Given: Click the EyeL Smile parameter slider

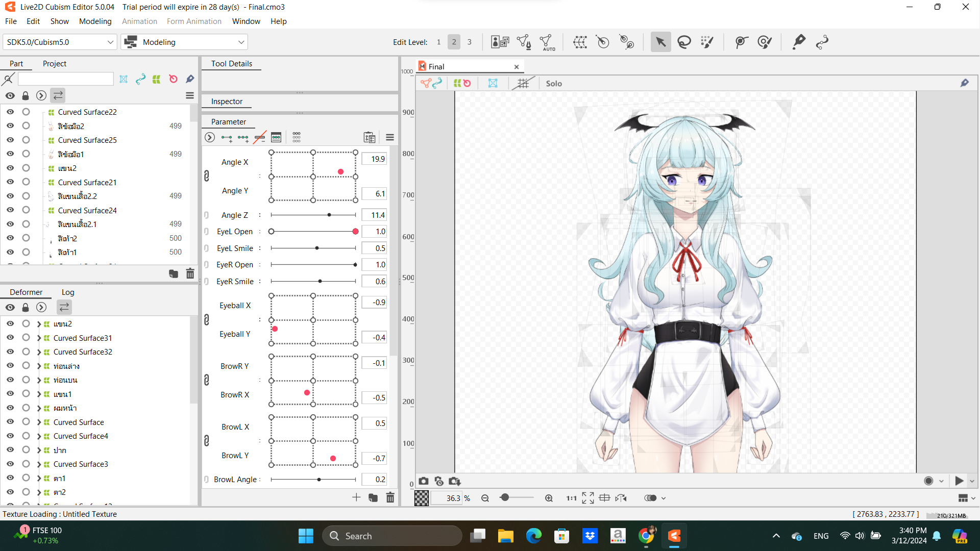Looking at the screenshot, I should [313, 248].
